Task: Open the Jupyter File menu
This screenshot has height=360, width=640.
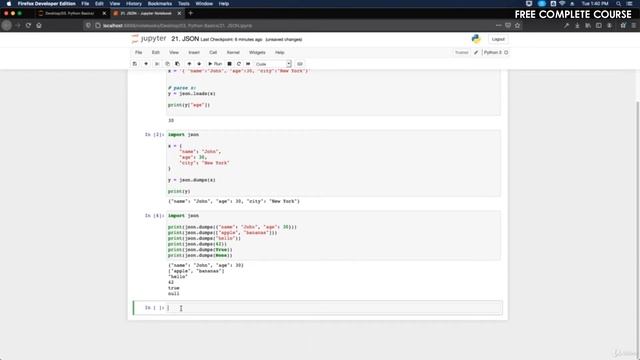Action: 139,53
